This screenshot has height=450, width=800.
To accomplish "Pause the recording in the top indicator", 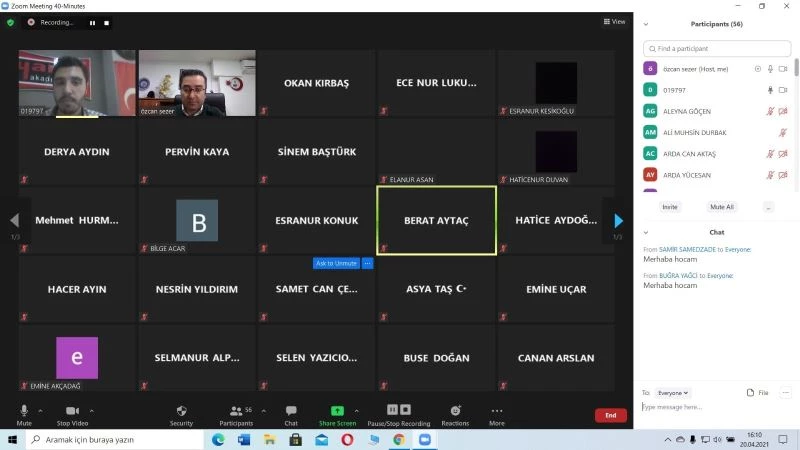I will [x=92, y=22].
